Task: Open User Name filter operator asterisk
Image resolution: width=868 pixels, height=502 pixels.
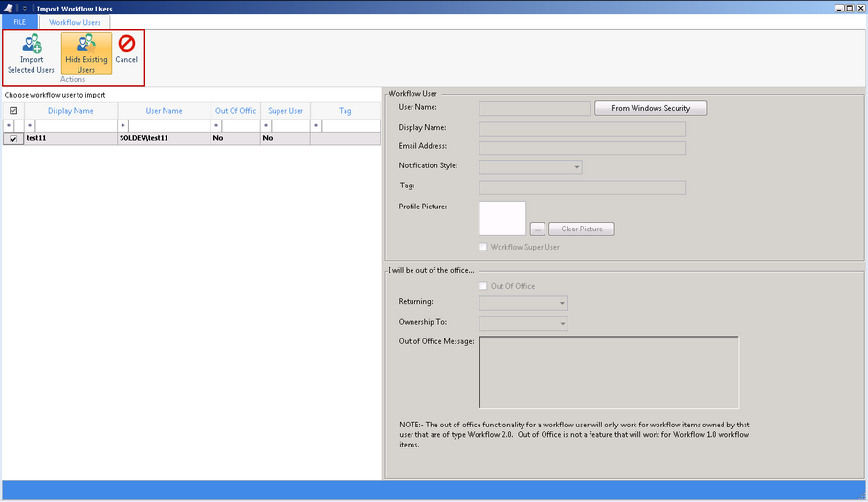Action: point(122,126)
